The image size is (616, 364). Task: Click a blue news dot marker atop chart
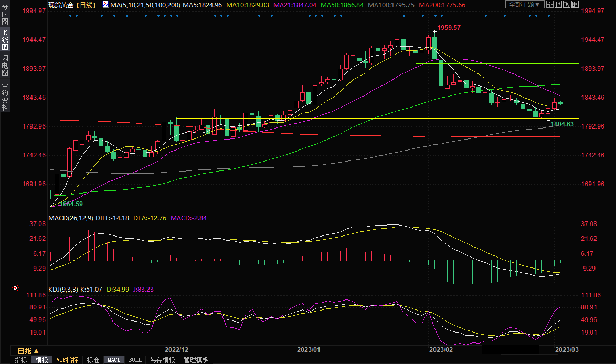coord(71,15)
